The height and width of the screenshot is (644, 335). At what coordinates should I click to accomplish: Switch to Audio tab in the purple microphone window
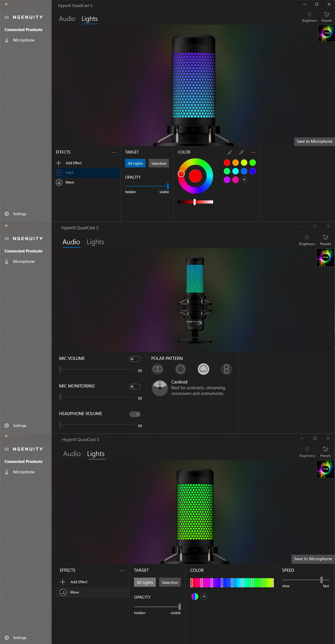67,19
